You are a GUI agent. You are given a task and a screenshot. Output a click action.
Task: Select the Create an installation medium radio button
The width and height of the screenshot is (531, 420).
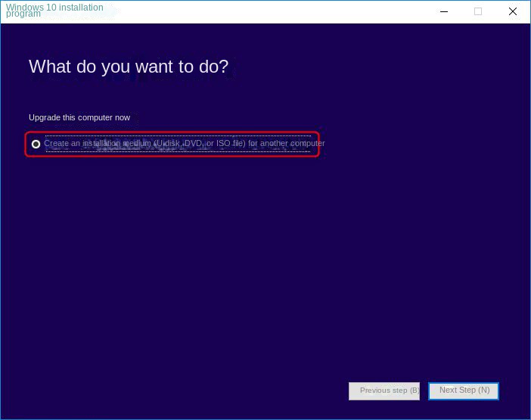click(36, 144)
